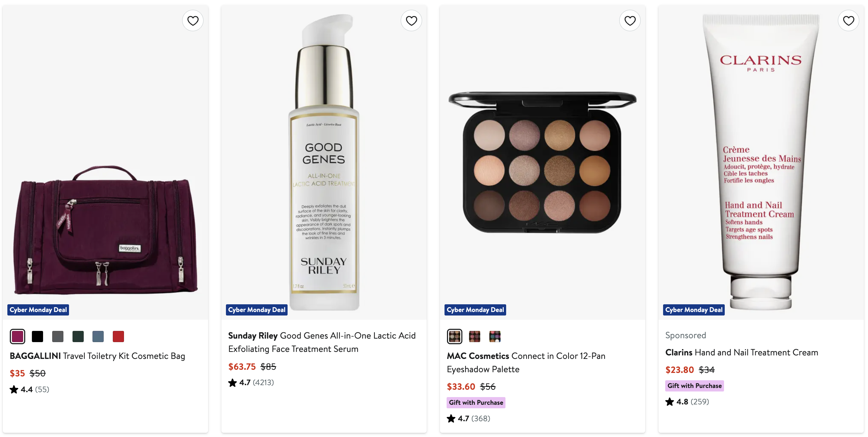Select the magenta selected bag swatch

(18, 337)
